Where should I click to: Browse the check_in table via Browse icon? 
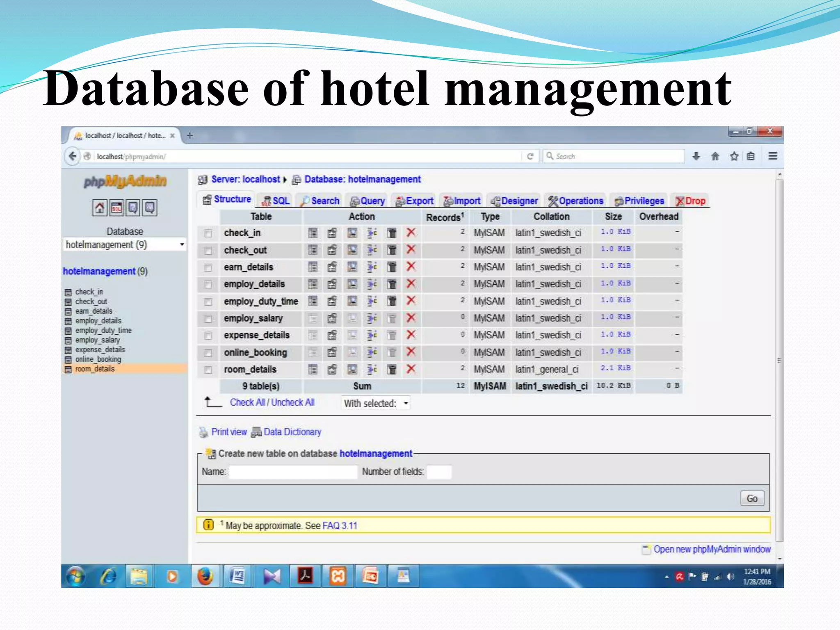313,233
